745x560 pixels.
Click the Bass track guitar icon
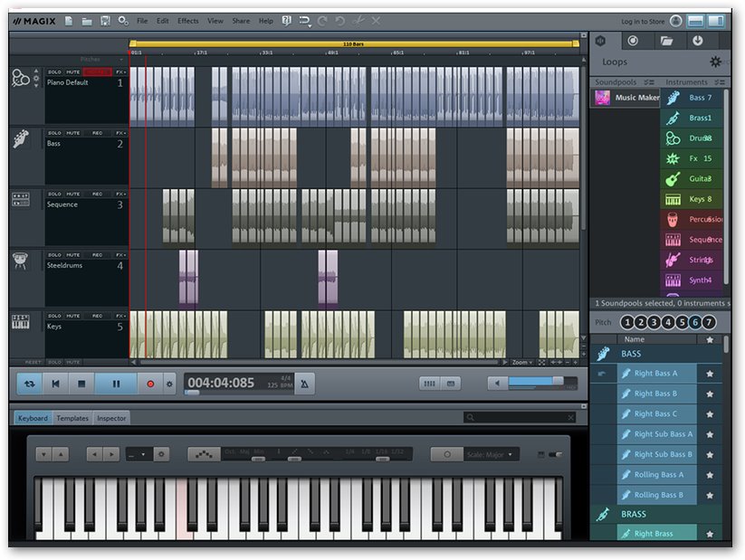click(x=21, y=138)
